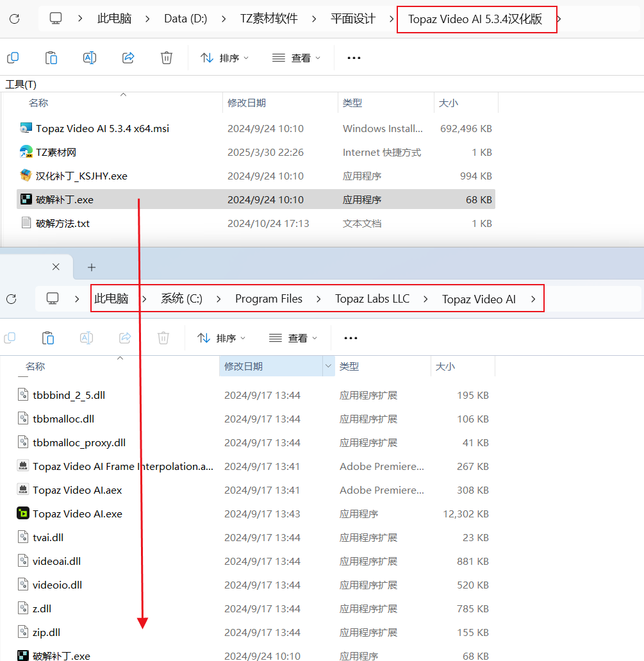Click the Delete trash icon in the lower toolbar
Viewport: 644px width, 661px height.
click(x=163, y=338)
